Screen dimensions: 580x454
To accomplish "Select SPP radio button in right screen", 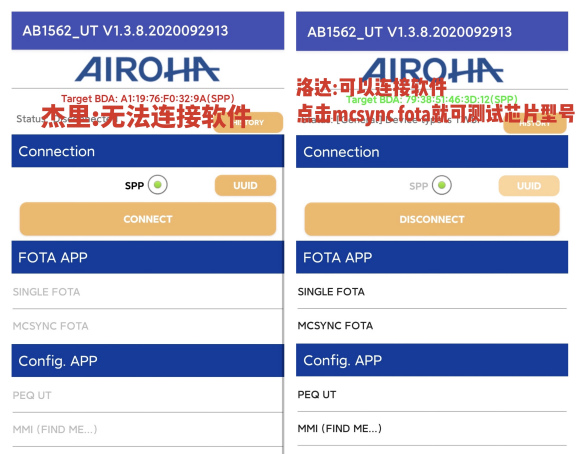I will tap(442, 185).
